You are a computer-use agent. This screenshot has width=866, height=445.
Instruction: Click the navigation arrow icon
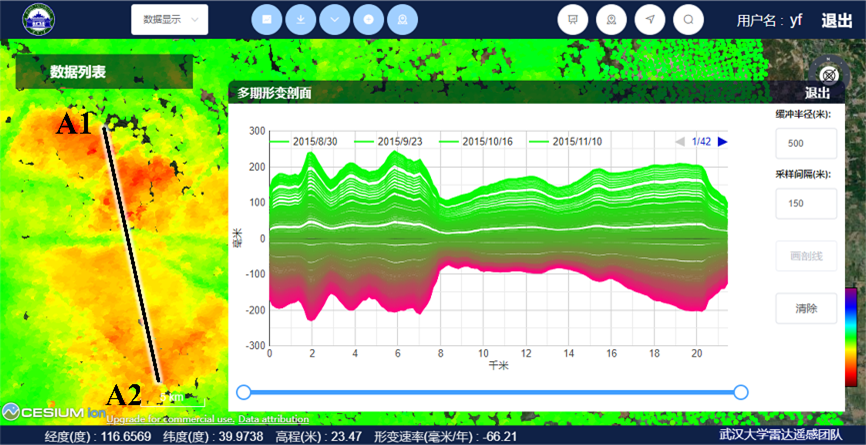[650, 19]
